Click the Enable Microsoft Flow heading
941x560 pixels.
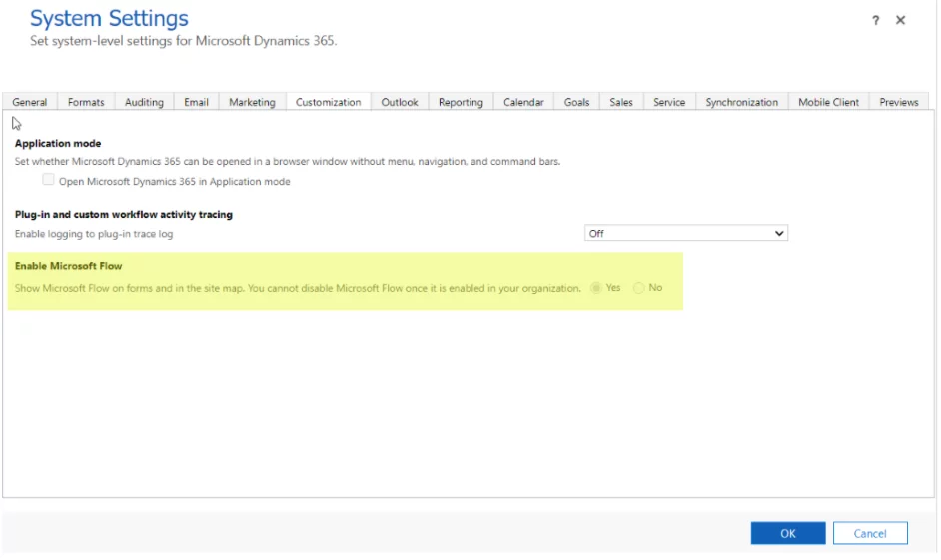[68, 266]
